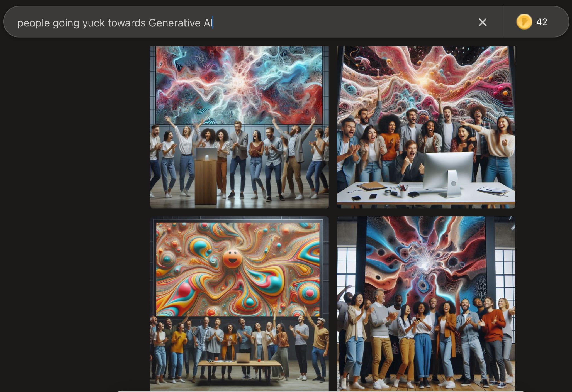Open the top-left image with lightning artwork
572x392 pixels.
pos(239,84)
